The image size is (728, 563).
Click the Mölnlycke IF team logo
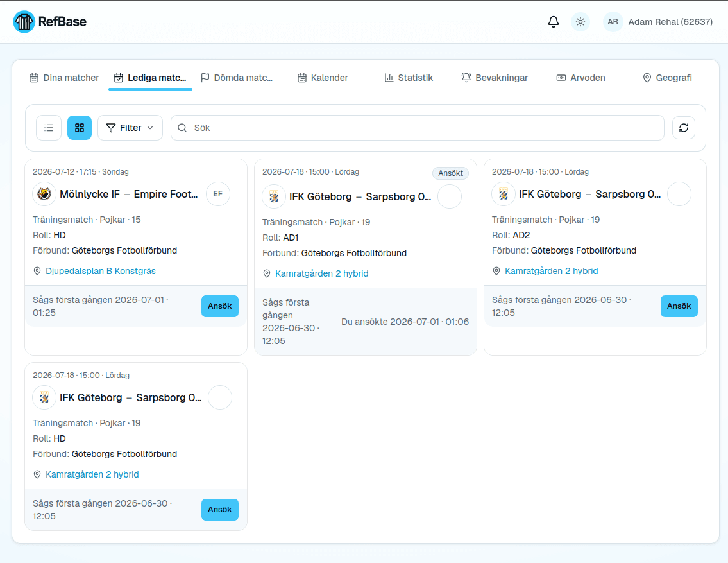(44, 194)
